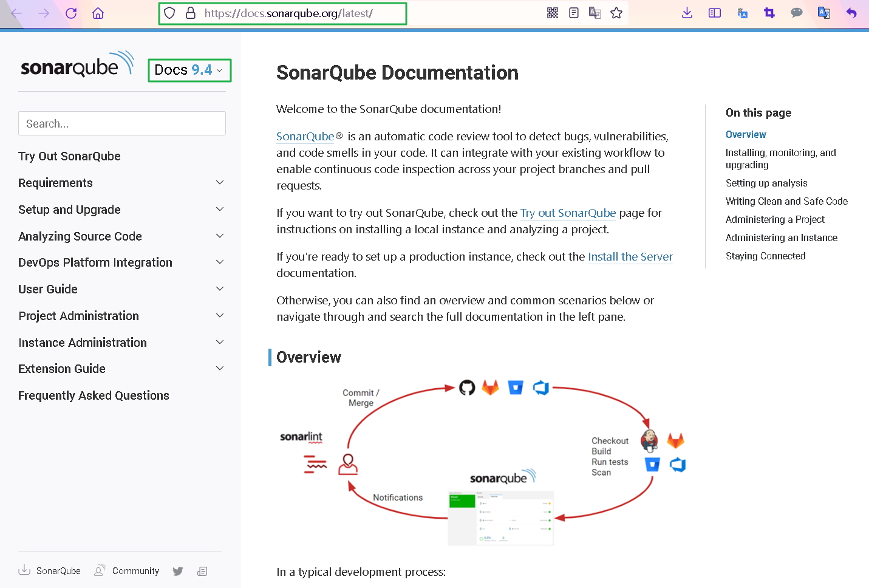Open the Docs 9.4 version dropdown

pyautogui.click(x=189, y=70)
